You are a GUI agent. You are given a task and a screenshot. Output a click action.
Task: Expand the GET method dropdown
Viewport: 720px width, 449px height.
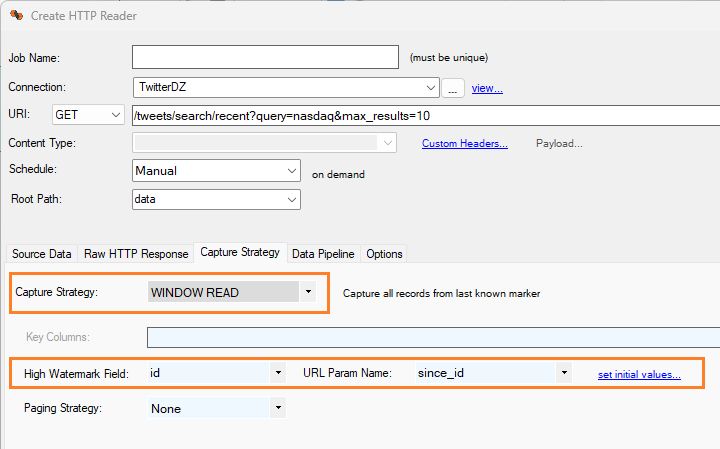pyautogui.click(x=88, y=116)
